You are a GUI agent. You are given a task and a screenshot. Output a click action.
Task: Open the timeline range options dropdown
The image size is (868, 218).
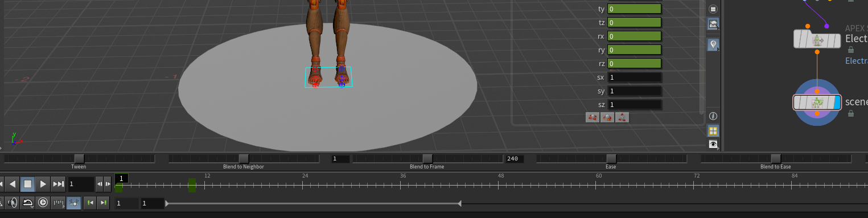coord(58,203)
